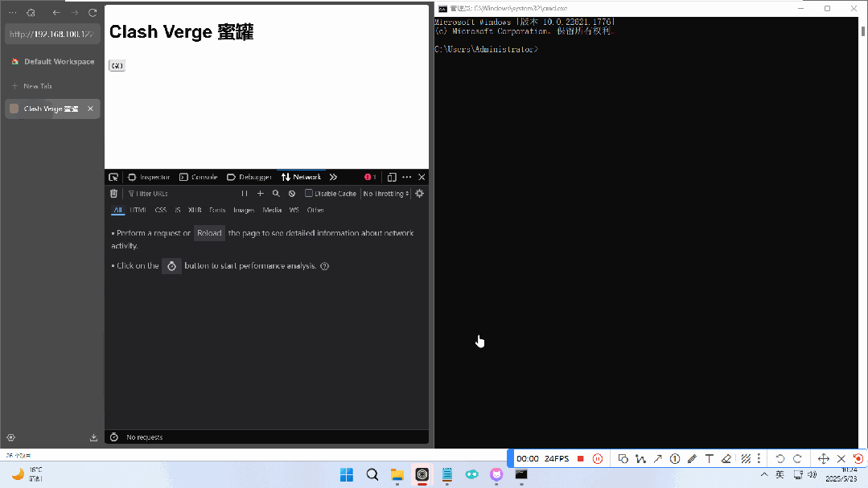Filter requests by Media
The height and width of the screenshot is (488, 868).
(x=273, y=211)
